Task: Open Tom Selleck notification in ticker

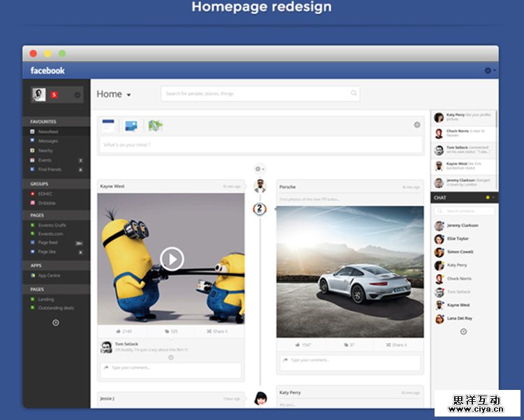Action: click(x=463, y=150)
